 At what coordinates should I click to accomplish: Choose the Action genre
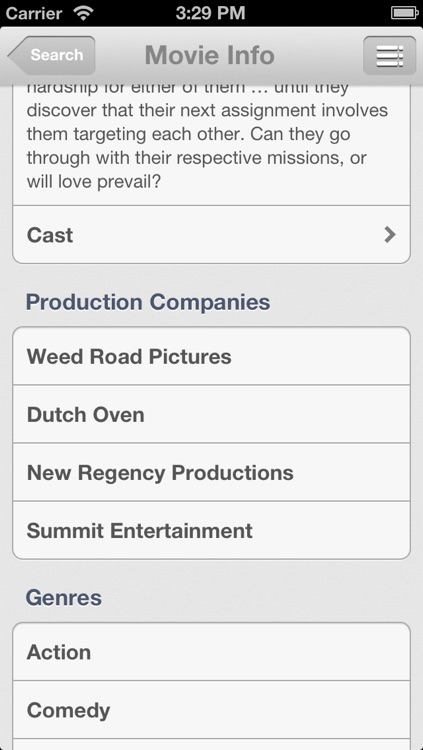[x=212, y=652]
